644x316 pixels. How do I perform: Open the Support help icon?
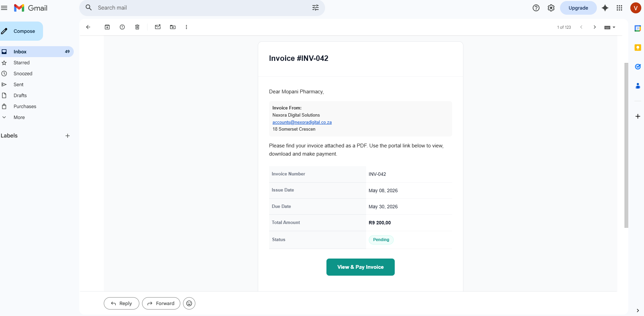(x=536, y=8)
